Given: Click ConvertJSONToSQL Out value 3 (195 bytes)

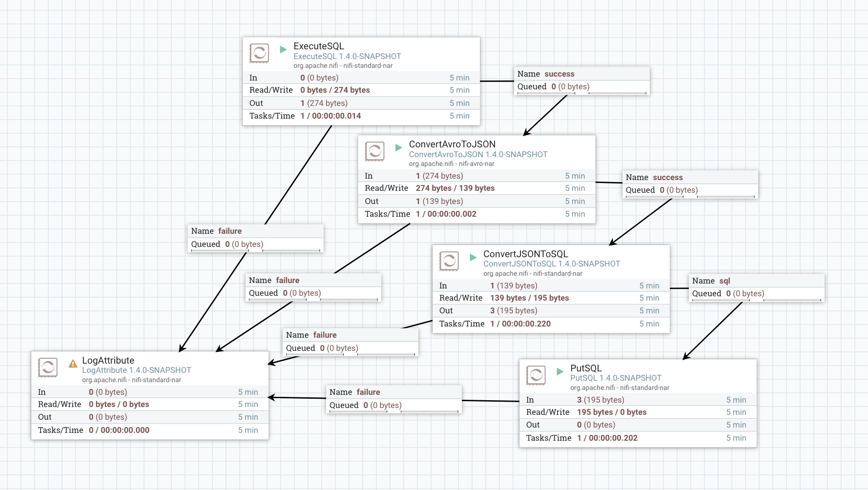Looking at the screenshot, I should pos(514,311).
